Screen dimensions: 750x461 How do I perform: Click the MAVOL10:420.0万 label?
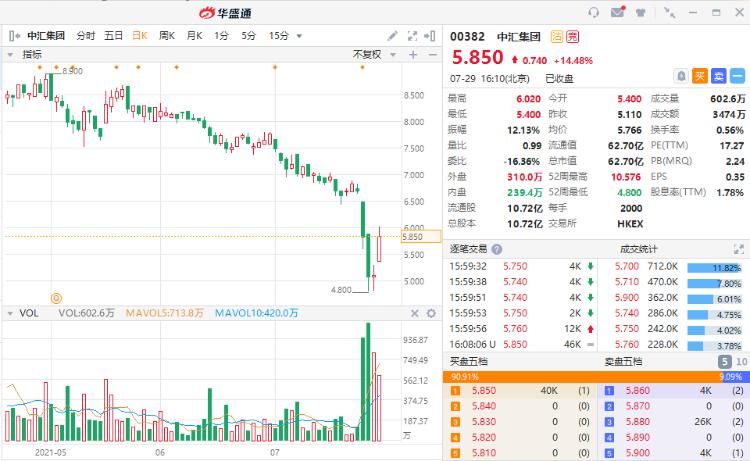pyautogui.click(x=256, y=313)
